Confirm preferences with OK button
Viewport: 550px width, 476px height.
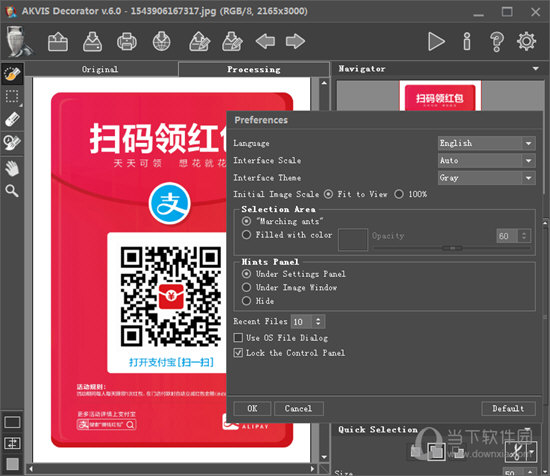pyautogui.click(x=252, y=408)
